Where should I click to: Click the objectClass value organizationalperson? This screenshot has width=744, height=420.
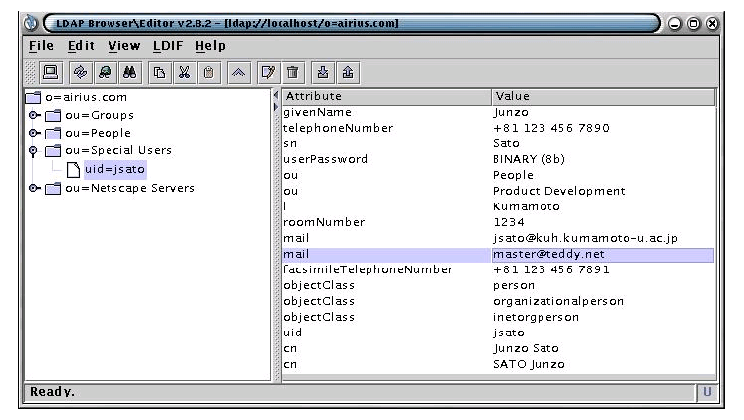[x=558, y=301]
